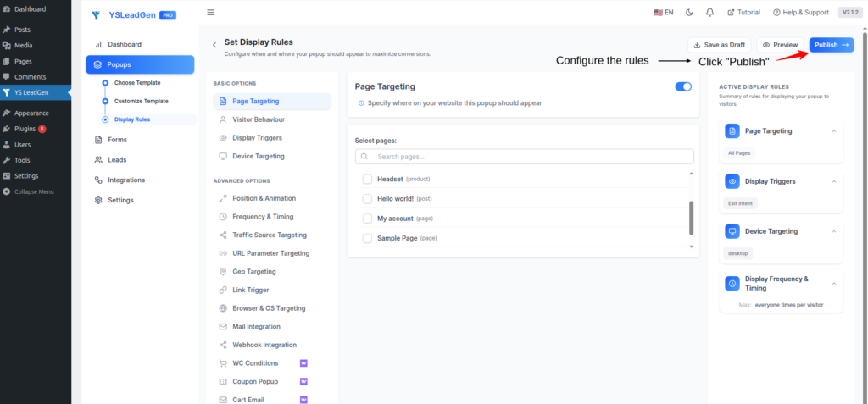Image resolution: width=868 pixels, height=404 pixels.
Task: Go back using the left chevron arrow
Action: [x=214, y=45]
